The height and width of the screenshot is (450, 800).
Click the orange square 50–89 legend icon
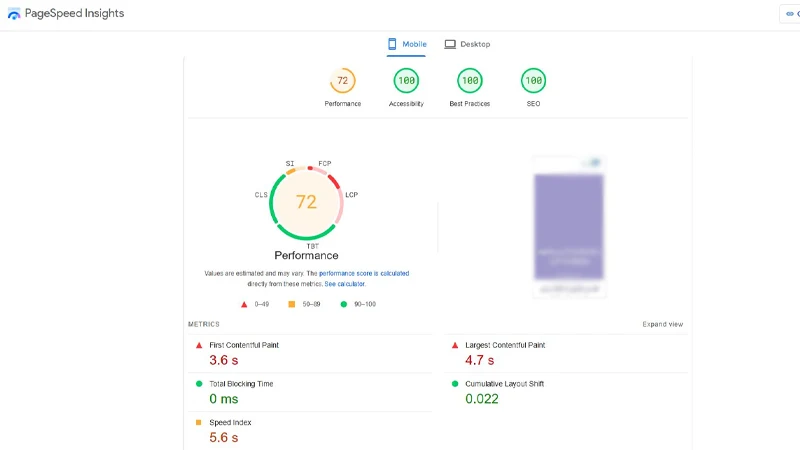[x=292, y=304]
